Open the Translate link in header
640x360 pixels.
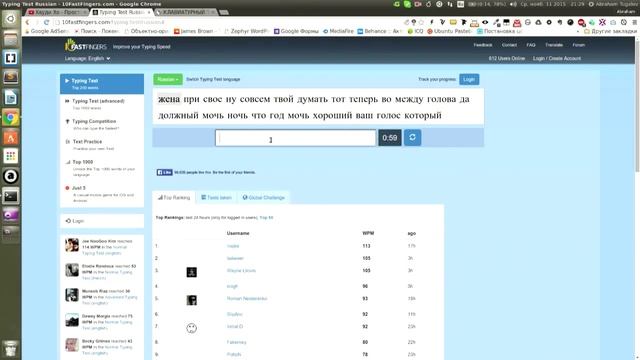[554, 45]
